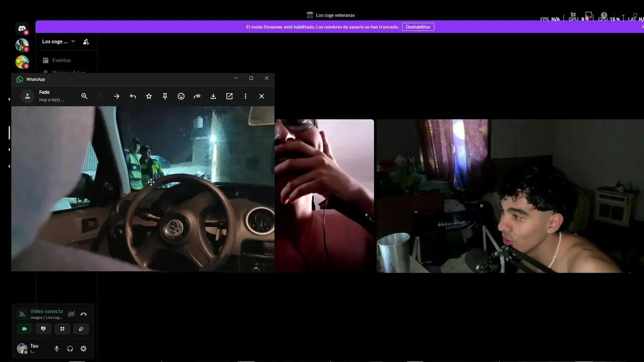The height and width of the screenshot is (362, 644).
Task: Click Tau's profile avatar
Action: pyautogui.click(x=22, y=348)
